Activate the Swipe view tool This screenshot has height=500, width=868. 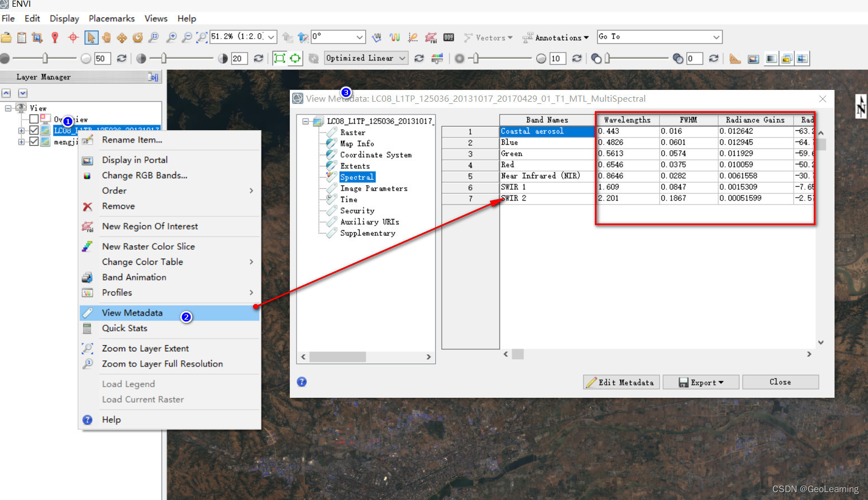tap(803, 58)
